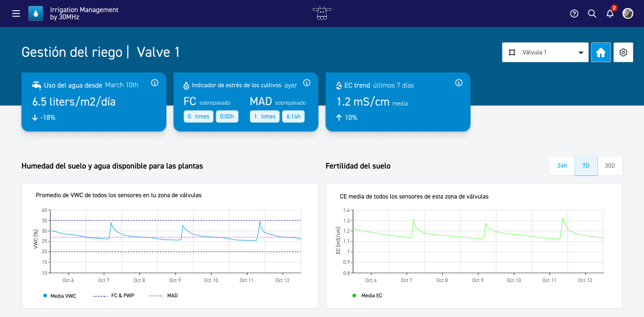Open the Válvula 1 dropdown
The image size is (644, 317).
[x=545, y=52]
